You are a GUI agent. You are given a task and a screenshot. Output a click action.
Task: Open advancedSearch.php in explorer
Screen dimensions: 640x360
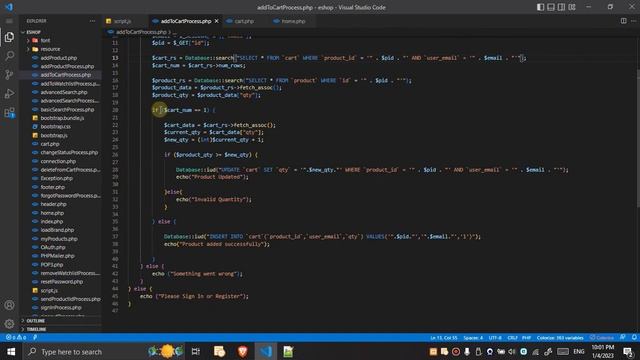click(64, 92)
